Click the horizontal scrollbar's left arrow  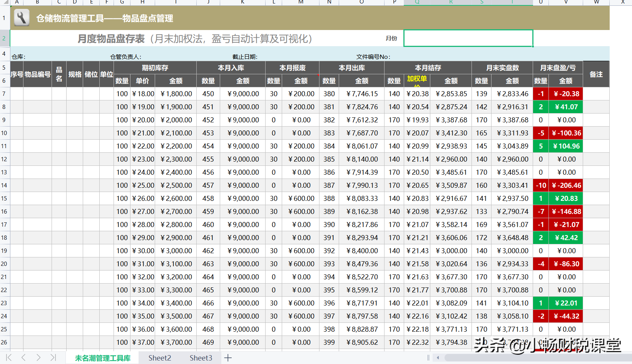click(437, 358)
